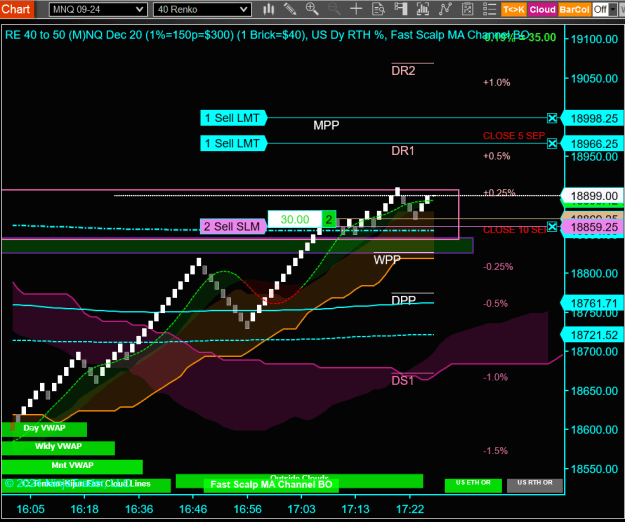This screenshot has width=625, height=522.
Task: Click the US RTH OR button
Action: tap(535, 485)
